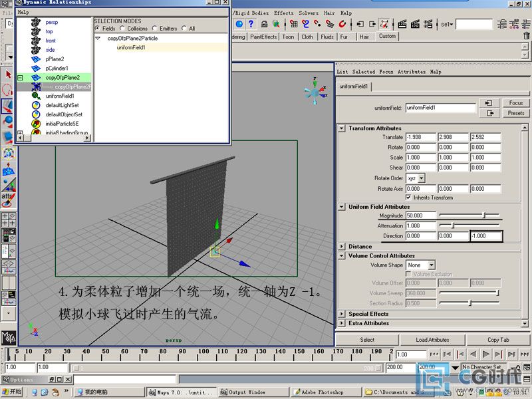The width and height of the screenshot is (532, 399).
Task: Open the Selected menu in Attribute Editor
Action: point(363,72)
